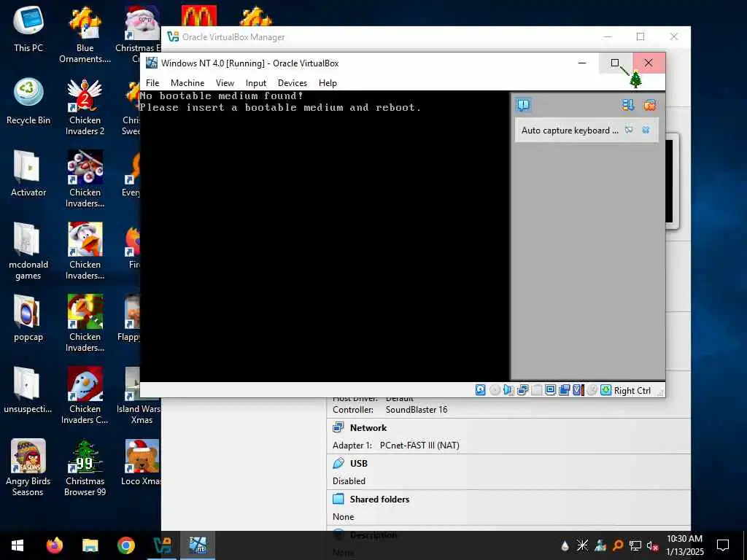The image size is (747, 560).
Task: Open the clock showing 10:30 AM
Action: 684,545
